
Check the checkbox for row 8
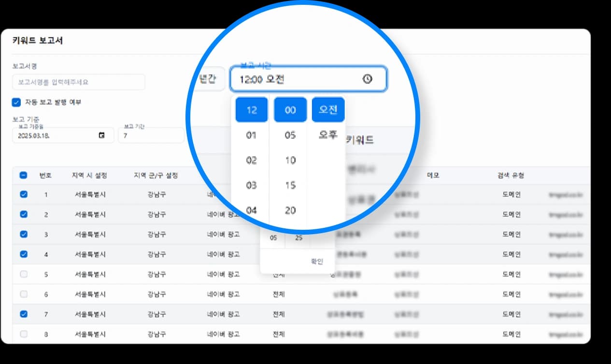coord(24,334)
